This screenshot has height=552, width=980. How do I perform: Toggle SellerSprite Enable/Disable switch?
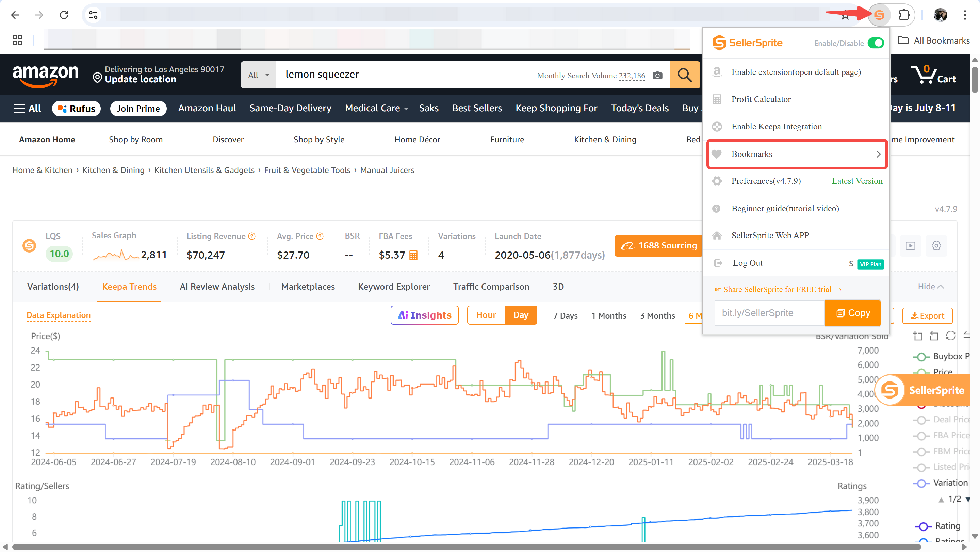coord(876,43)
